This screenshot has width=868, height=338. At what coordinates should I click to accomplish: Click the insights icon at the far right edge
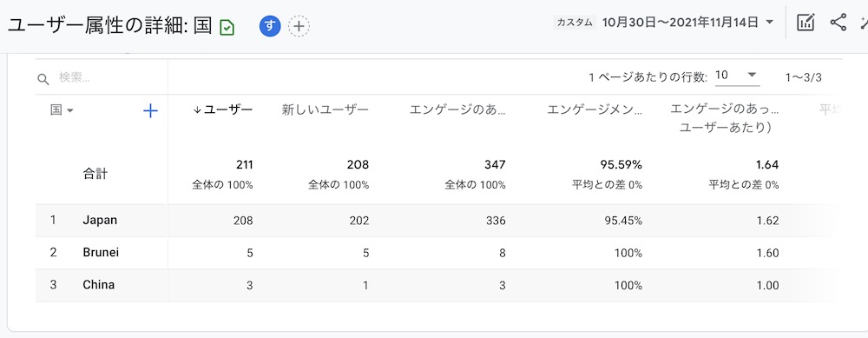click(865, 23)
